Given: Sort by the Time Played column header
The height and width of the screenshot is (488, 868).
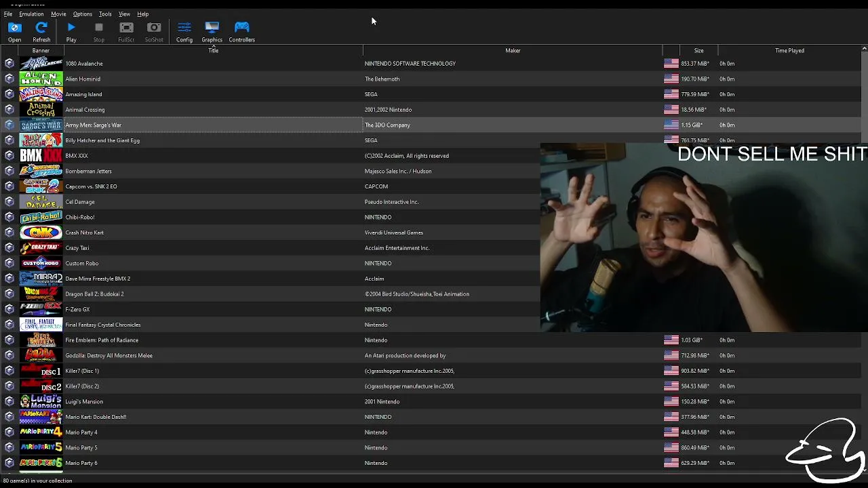Looking at the screenshot, I should click(789, 51).
